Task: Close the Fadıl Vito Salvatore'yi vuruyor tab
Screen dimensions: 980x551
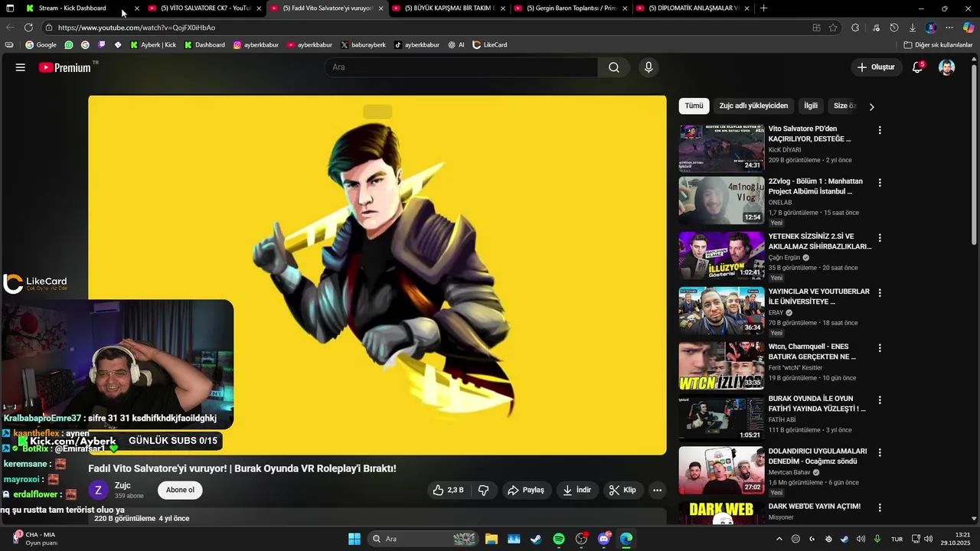Action: click(381, 8)
